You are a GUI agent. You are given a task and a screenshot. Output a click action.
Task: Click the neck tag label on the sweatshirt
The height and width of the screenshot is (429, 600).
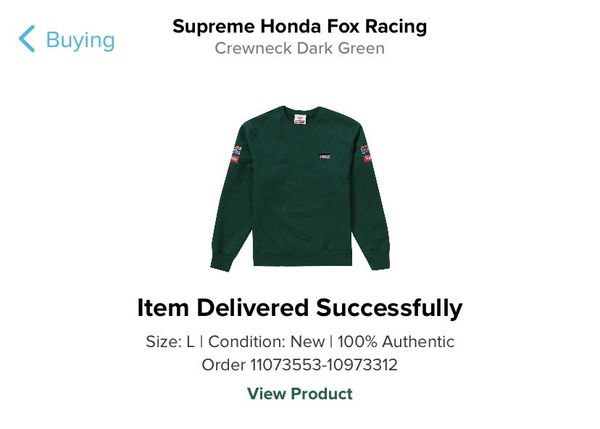(300, 119)
